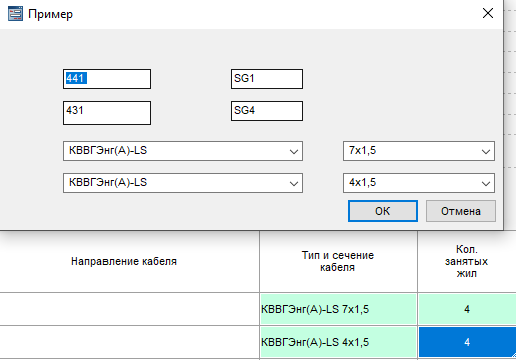The image size is (516, 360).
Task: Click the cell КВВГЭнг(А)-LS 4x1,5
Action: [x=338, y=342]
